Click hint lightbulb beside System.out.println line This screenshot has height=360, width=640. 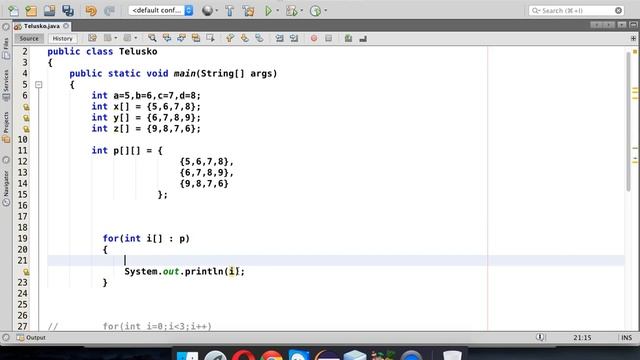[x=26, y=272]
